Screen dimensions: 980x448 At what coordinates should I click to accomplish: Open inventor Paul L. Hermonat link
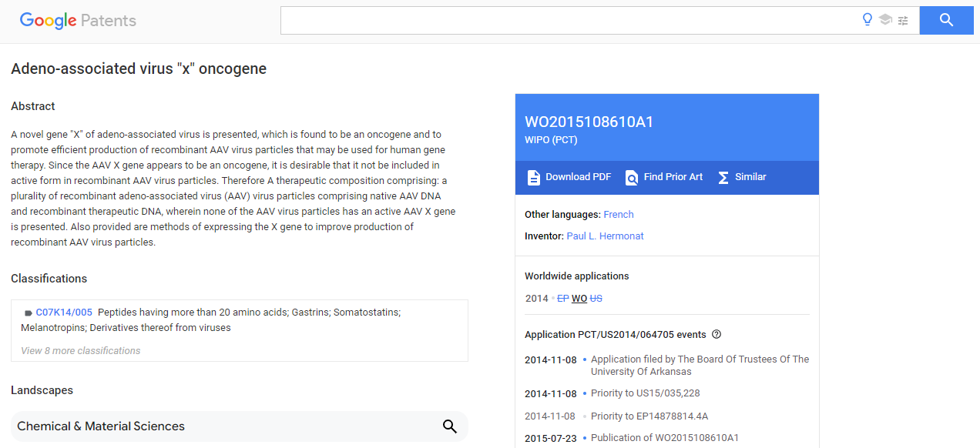[x=605, y=236]
